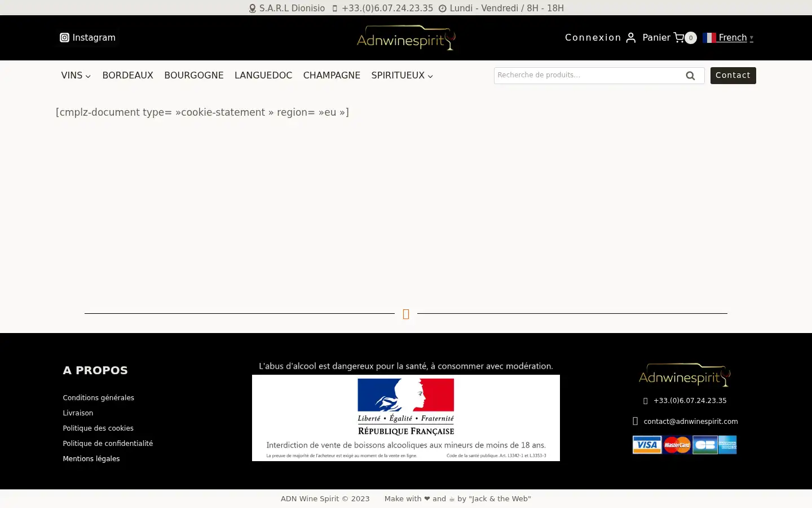Click the A PROPOS footer heading
This screenshot has height=508, width=812.
95,371
